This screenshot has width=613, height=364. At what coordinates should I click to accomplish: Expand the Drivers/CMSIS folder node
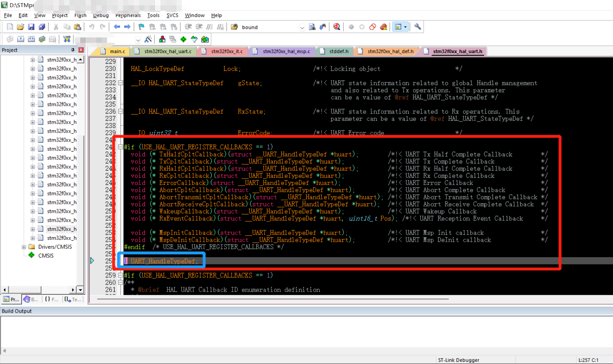click(24, 247)
